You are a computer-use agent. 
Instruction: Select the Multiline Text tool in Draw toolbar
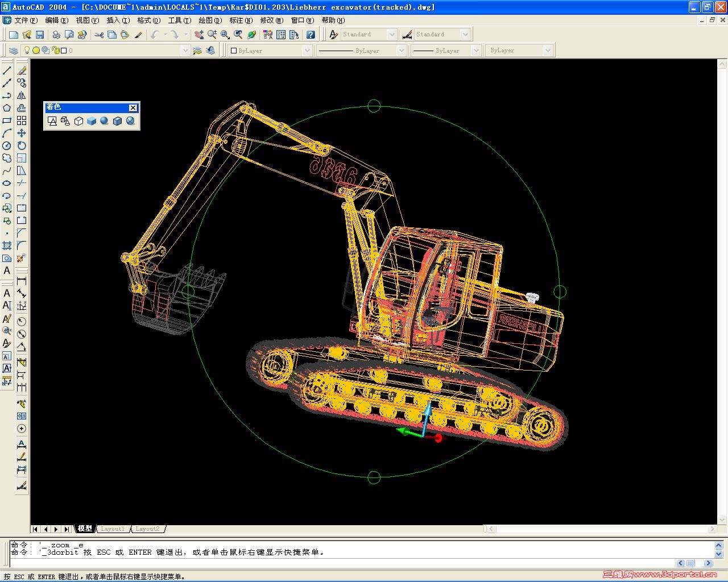[x=7, y=271]
